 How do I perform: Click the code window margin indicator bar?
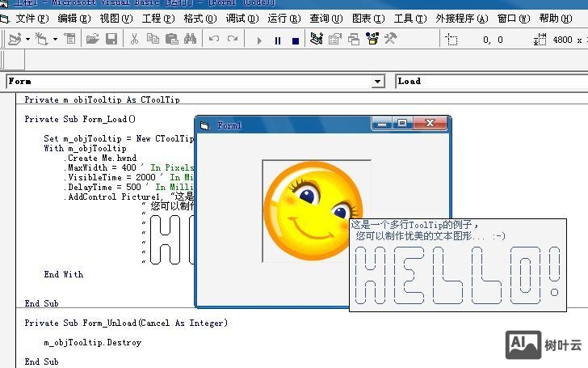7,231
